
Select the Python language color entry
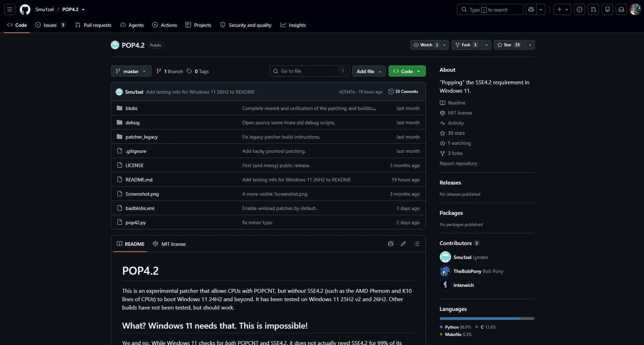tap(455, 327)
